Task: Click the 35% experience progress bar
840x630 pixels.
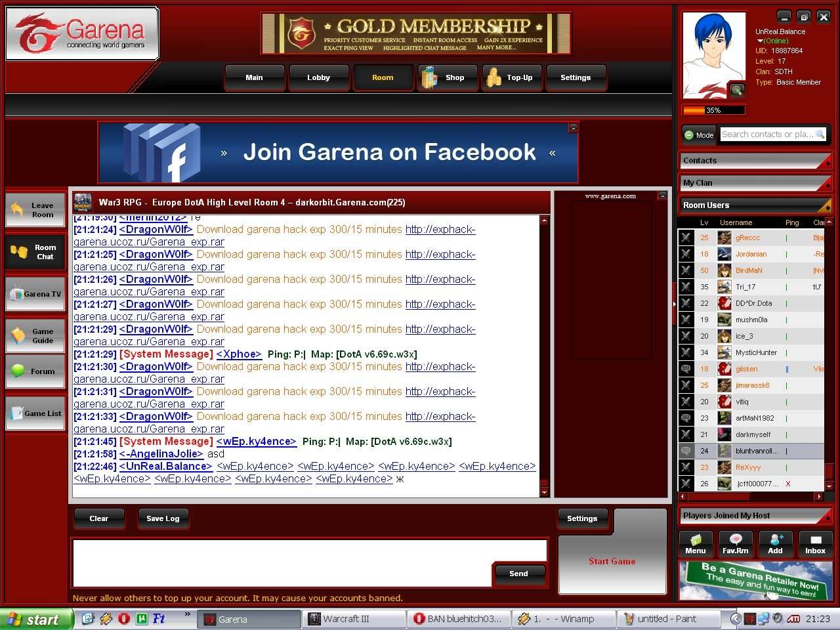Action: [714, 110]
